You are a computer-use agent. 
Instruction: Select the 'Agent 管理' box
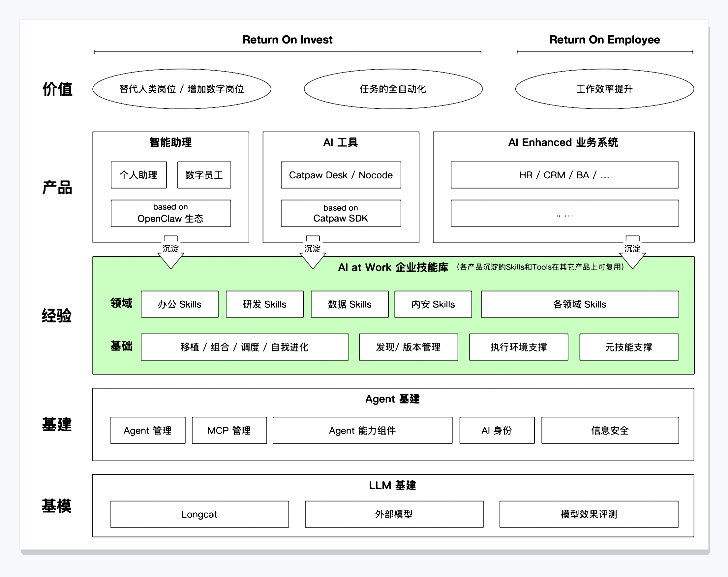coord(148,431)
